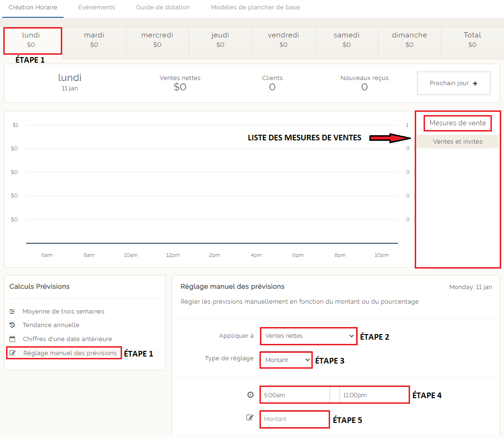Click the Prochain jour button
504x437 pixels.
(453, 83)
